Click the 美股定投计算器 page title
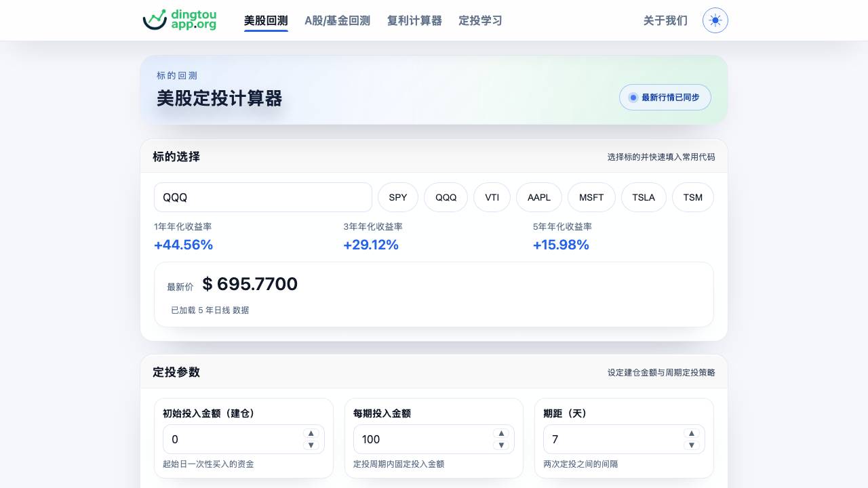This screenshot has width=868, height=488. (220, 98)
